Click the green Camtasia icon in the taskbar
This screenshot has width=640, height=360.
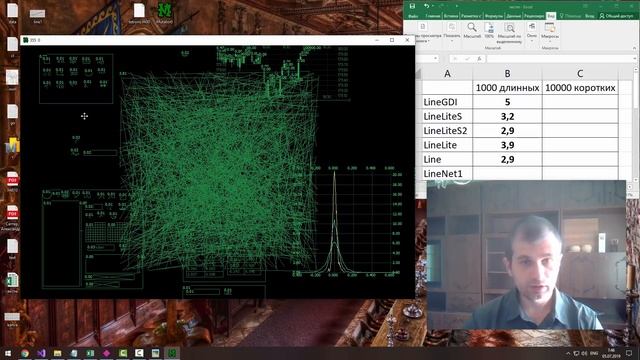click(123, 353)
